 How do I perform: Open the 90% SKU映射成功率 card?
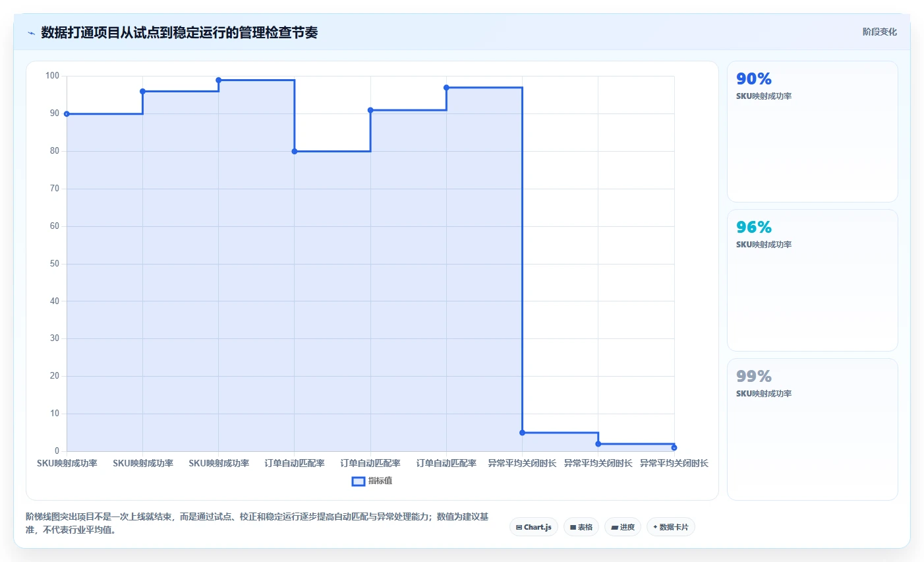pos(812,131)
